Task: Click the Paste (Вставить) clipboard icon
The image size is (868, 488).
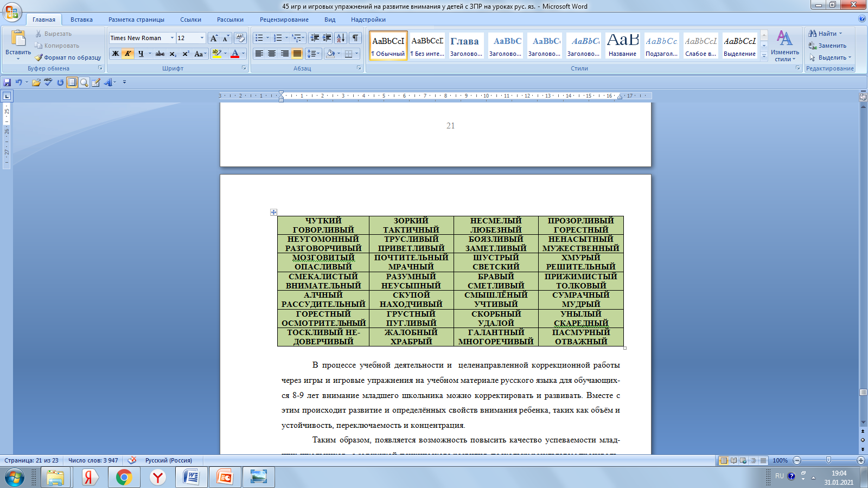Action: [x=18, y=38]
